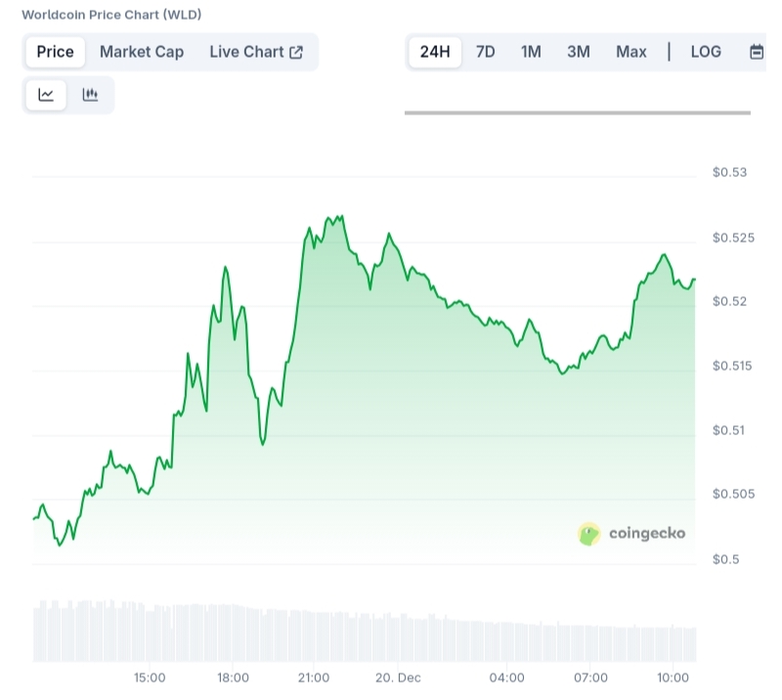Click the volume bars below the chart
The height and width of the screenshot is (700, 782).
tap(365, 631)
